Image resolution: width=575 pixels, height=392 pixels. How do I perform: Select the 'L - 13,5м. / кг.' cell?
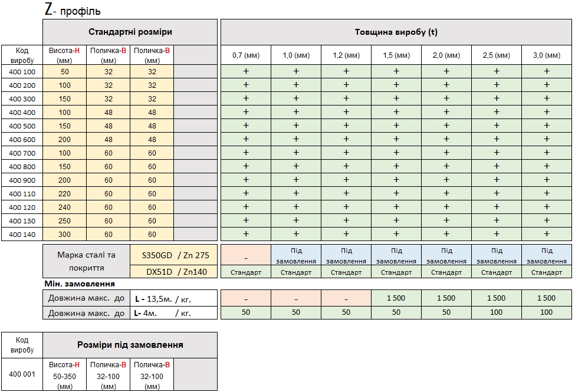tap(174, 298)
